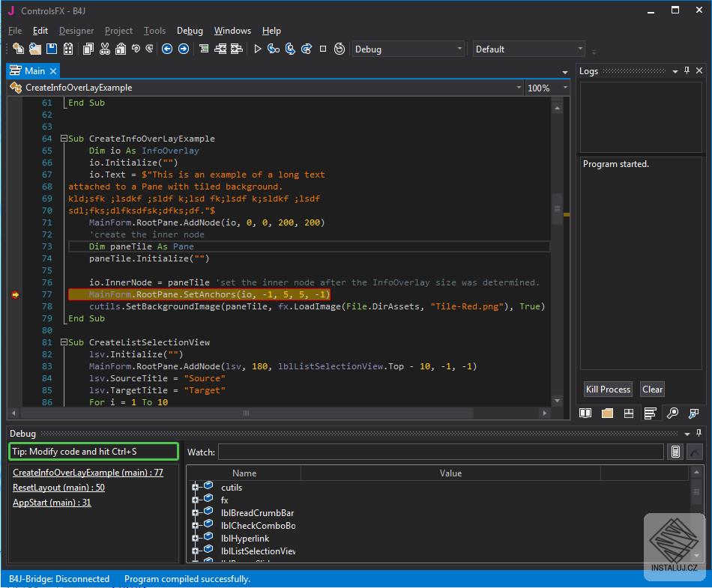The image size is (712, 588).
Task: Open the Libraries book icon tab
Action: click(x=585, y=413)
